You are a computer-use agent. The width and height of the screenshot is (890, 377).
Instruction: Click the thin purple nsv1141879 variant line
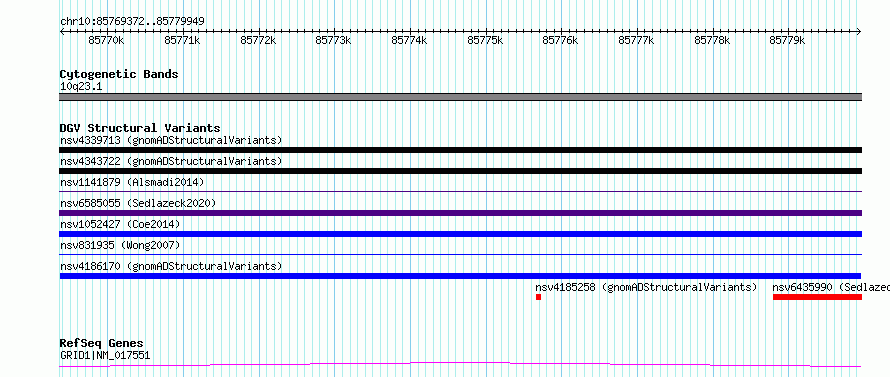(460, 192)
